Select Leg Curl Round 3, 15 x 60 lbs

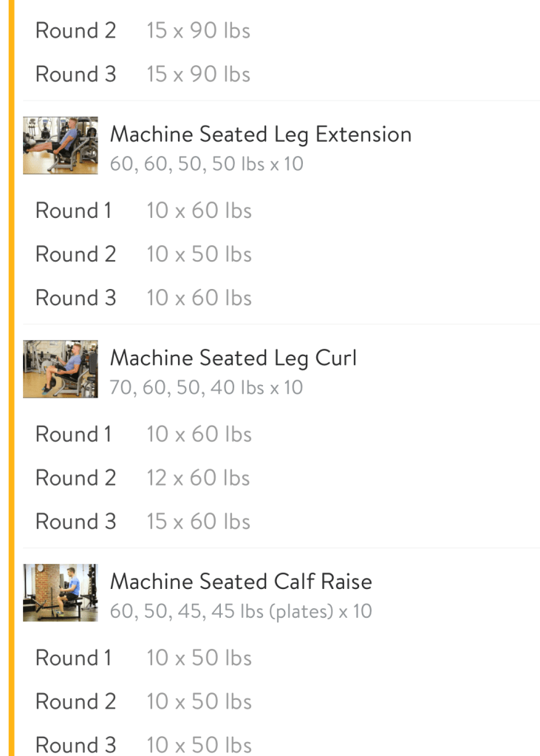click(144, 522)
